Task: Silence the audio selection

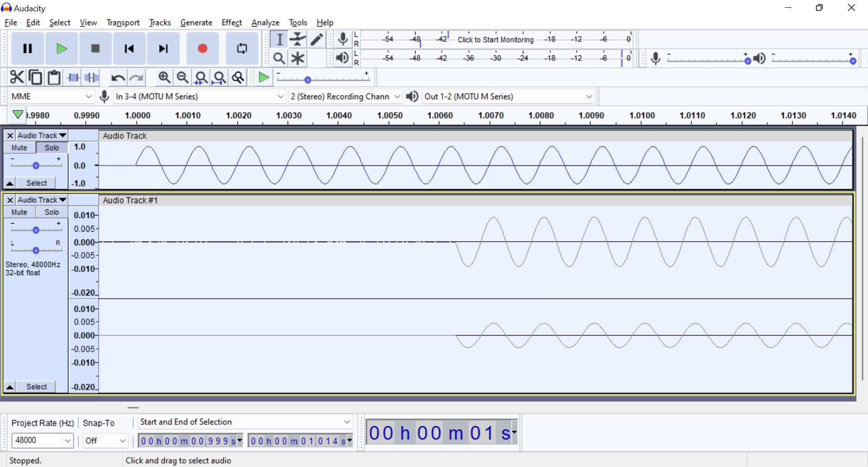Action: point(92,77)
